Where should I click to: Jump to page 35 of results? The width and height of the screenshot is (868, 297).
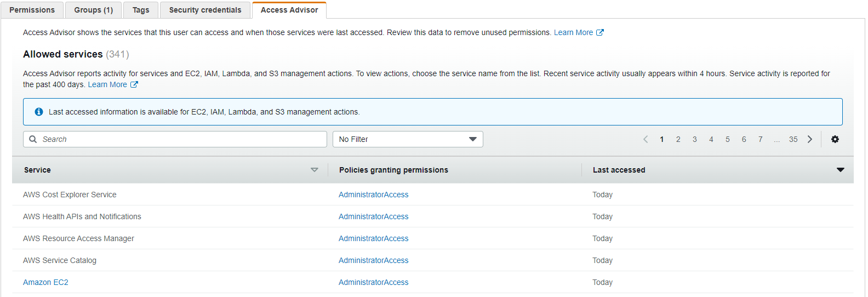pyautogui.click(x=793, y=139)
